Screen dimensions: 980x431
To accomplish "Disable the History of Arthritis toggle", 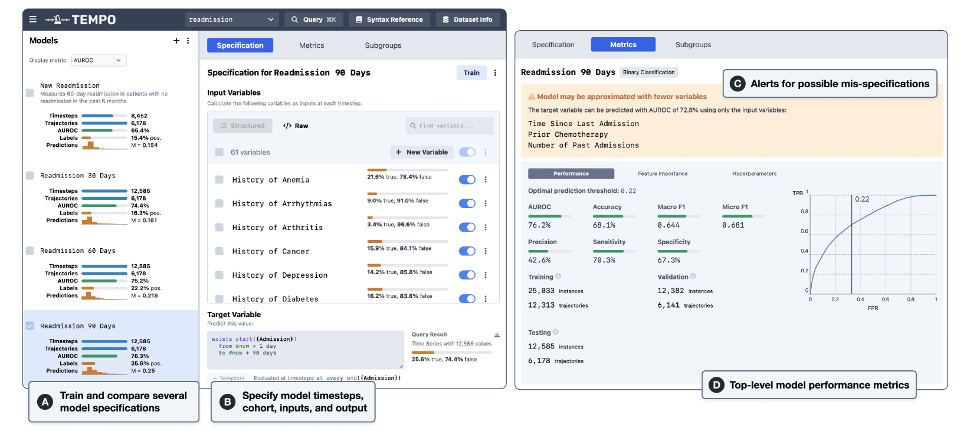I will (467, 228).
